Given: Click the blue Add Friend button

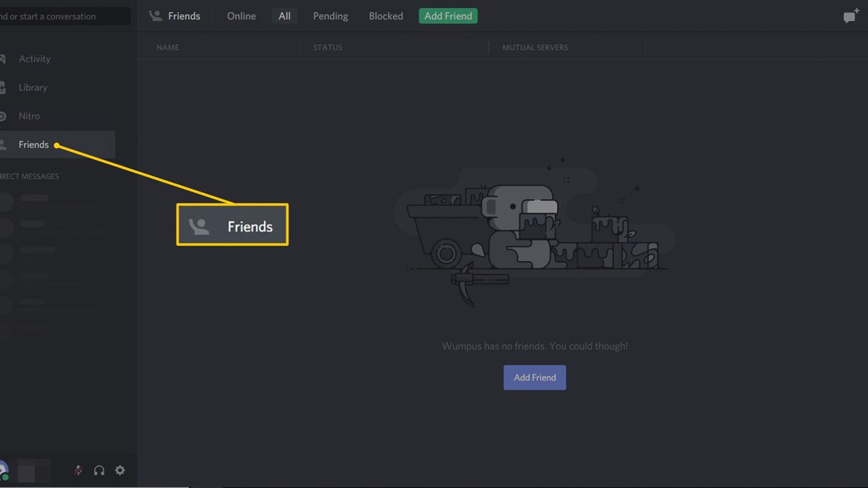Looking at the screenshot, I should tap(535, 377).
